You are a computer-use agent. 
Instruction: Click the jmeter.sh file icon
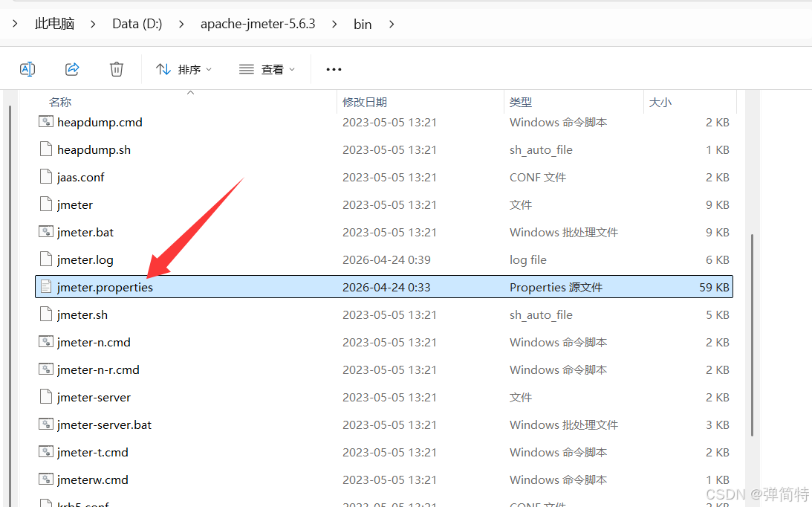coord(46,314)
